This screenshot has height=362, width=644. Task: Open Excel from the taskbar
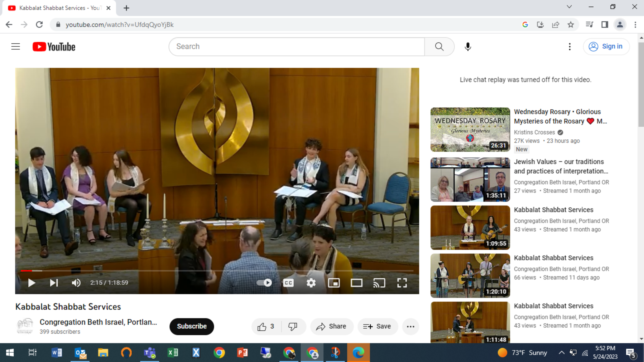pos(172,352)
